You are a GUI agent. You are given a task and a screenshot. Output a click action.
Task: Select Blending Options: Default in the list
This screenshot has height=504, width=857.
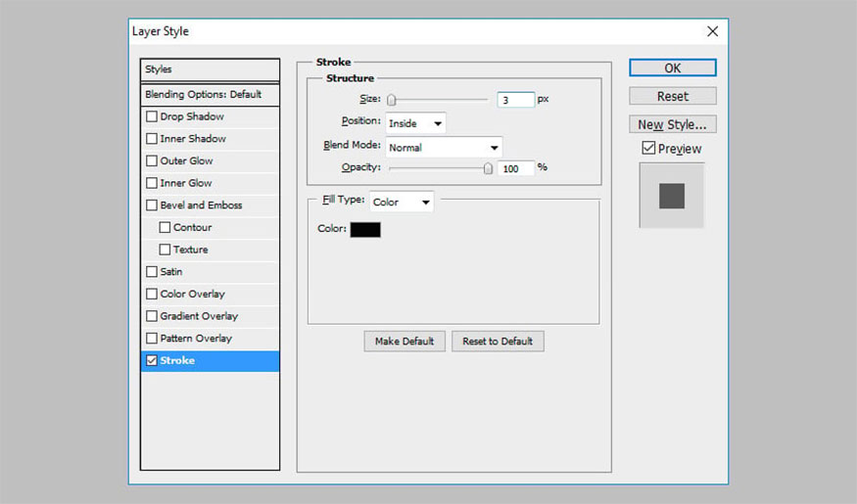210,95
